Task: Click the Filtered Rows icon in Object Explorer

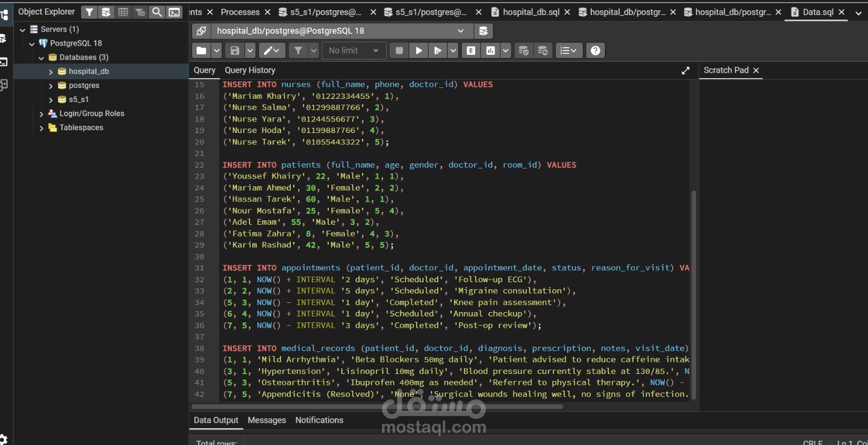Action: pyautogui.click(x=140, y=12)
